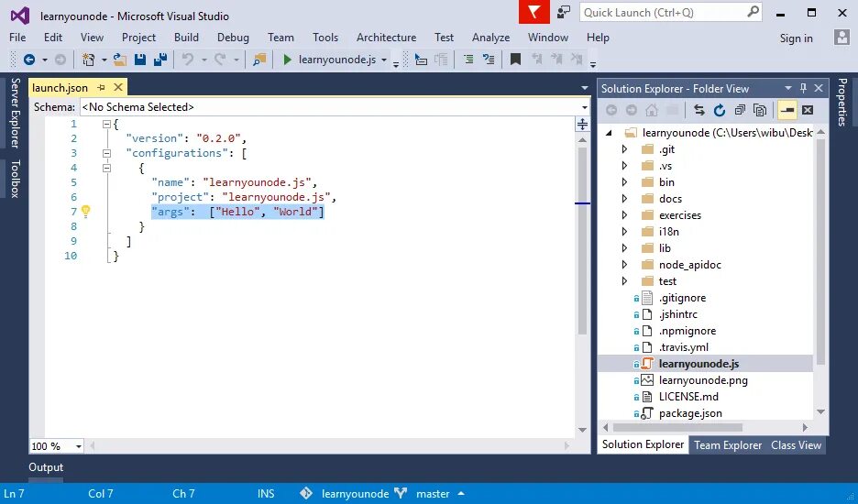Switch to the Team Explorer tab
858x504 pixels.
728,445
